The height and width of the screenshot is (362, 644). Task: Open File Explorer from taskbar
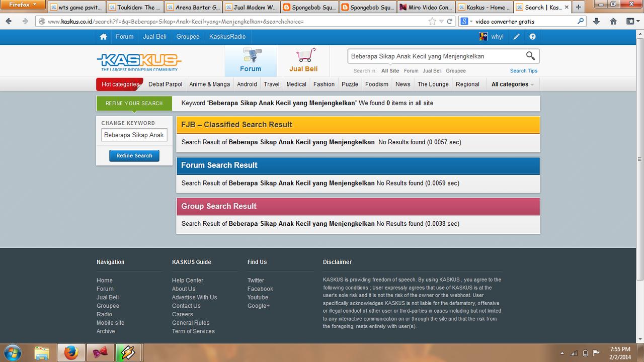42,353
